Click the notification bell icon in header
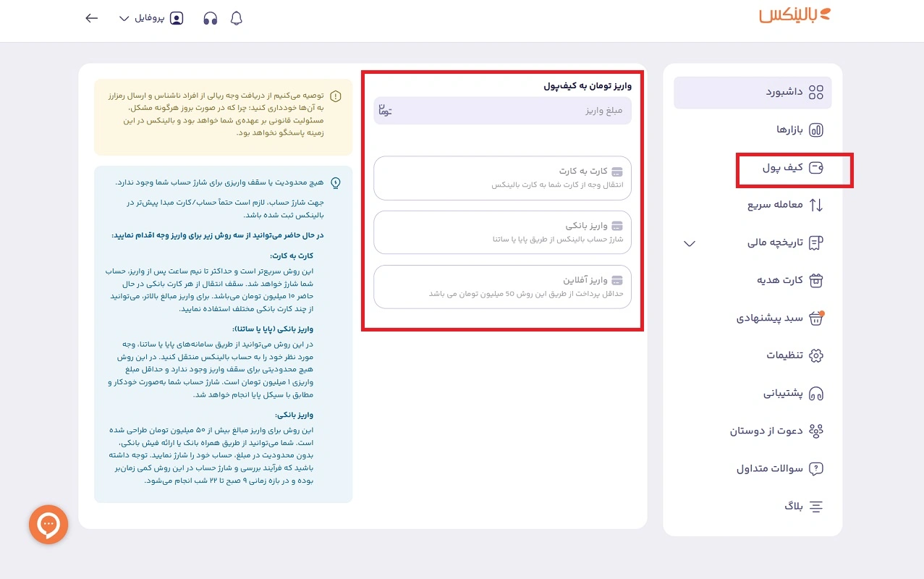The height and width of the screenshot is (579, 924). (x=236, y=19)
